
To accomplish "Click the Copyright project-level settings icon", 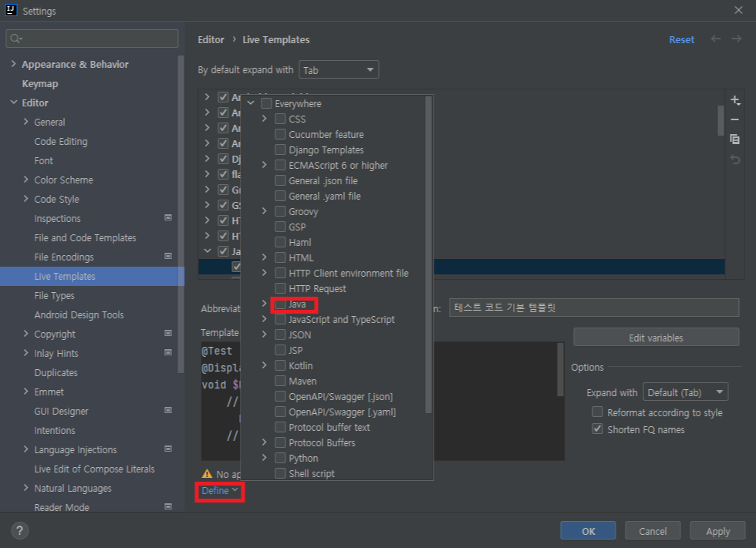I will 168,333.
